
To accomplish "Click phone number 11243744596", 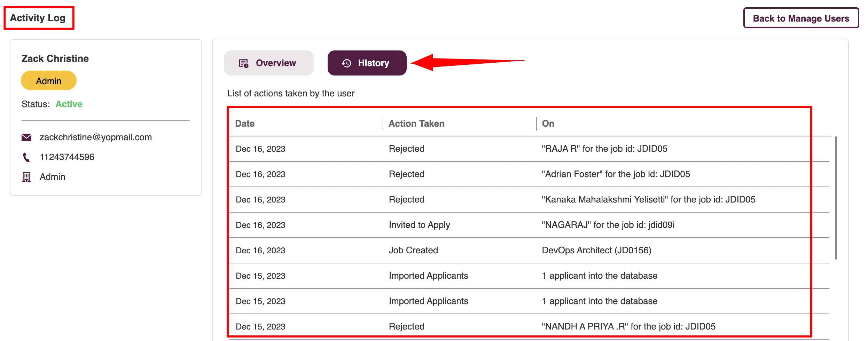I will [x=67, y=157].
